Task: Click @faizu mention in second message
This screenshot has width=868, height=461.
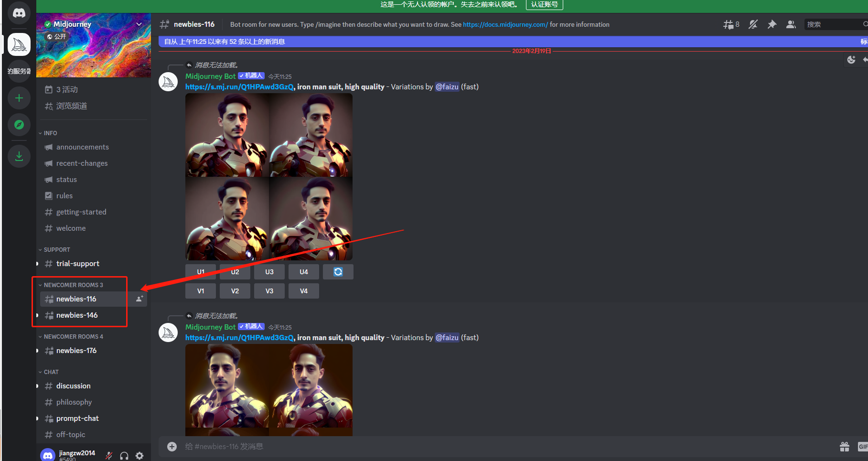Action: click(x=447, y=338)
